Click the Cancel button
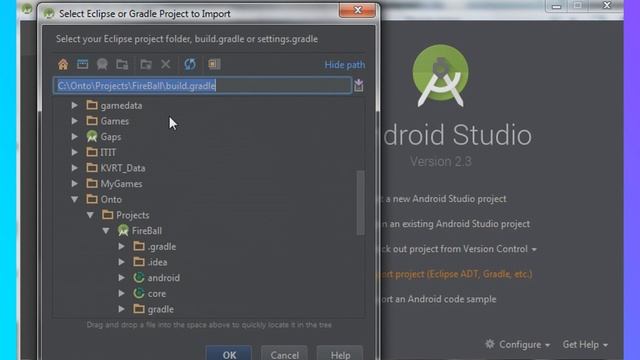Image resolution: width=640 pixels, height=360 pixels. (x=284, y=354)
